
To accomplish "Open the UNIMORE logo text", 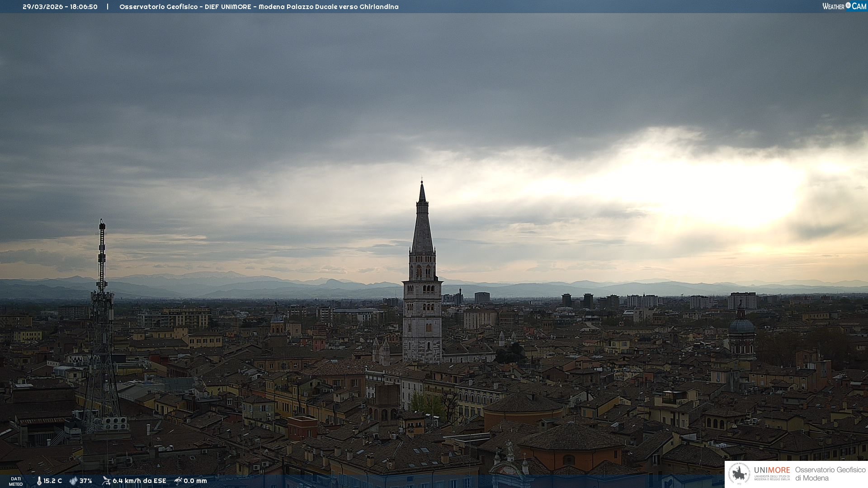I will click(772, 470).
